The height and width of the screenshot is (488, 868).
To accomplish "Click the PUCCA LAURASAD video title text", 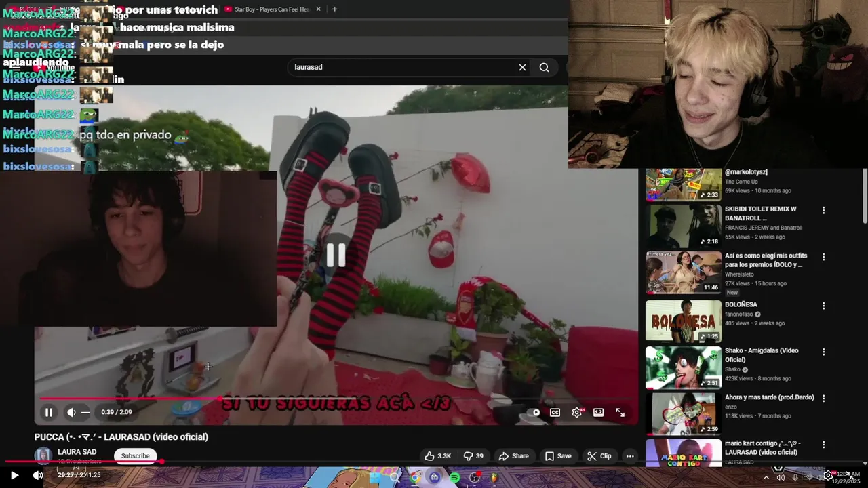I will pos(121,437).
